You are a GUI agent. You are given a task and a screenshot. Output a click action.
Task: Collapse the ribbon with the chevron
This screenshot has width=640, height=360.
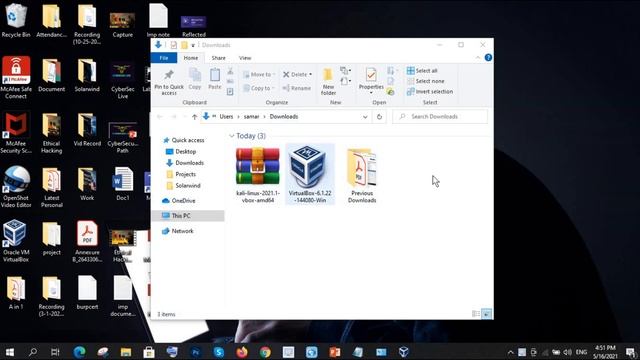click(478, 58)
